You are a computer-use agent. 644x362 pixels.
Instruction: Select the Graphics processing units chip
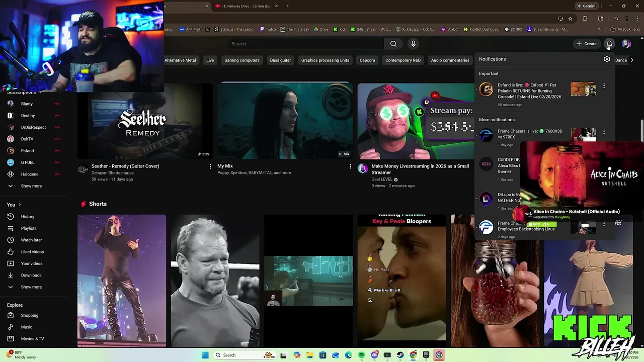pos(325,60)
